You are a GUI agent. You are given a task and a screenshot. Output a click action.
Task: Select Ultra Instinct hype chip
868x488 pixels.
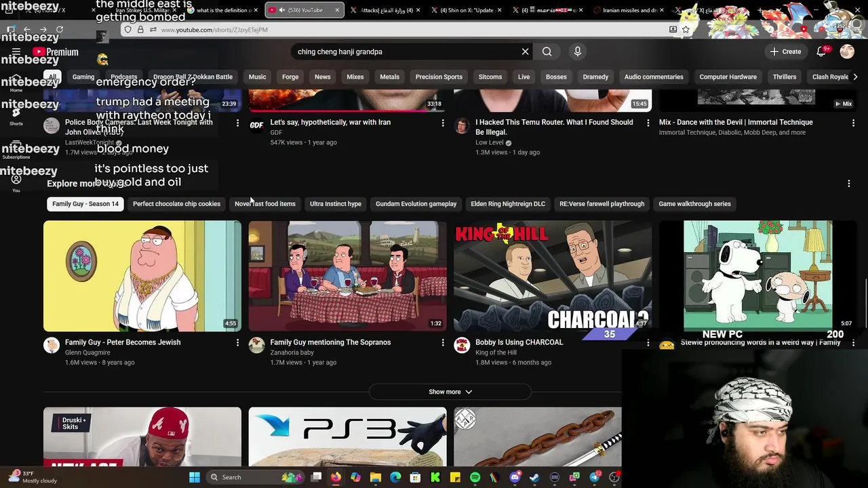335,204
